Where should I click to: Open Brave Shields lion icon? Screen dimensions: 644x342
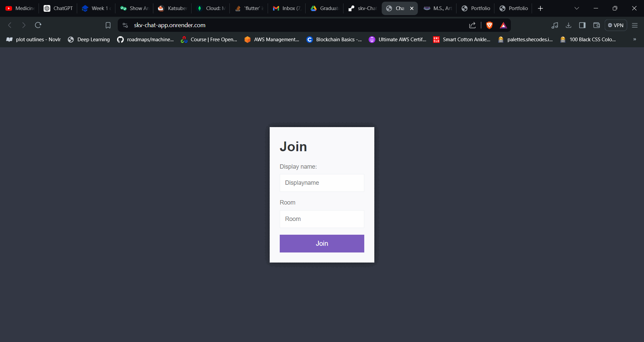(489, 25)
